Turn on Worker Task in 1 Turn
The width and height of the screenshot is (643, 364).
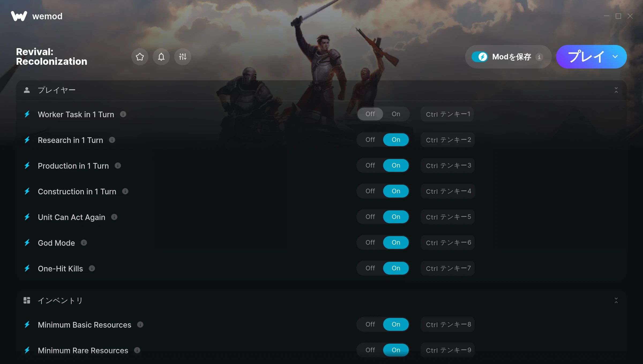(396, 114)
